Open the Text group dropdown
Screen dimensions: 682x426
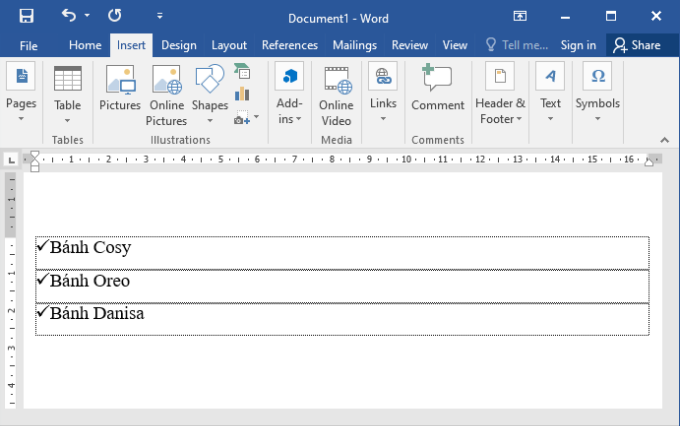point(550,92)
